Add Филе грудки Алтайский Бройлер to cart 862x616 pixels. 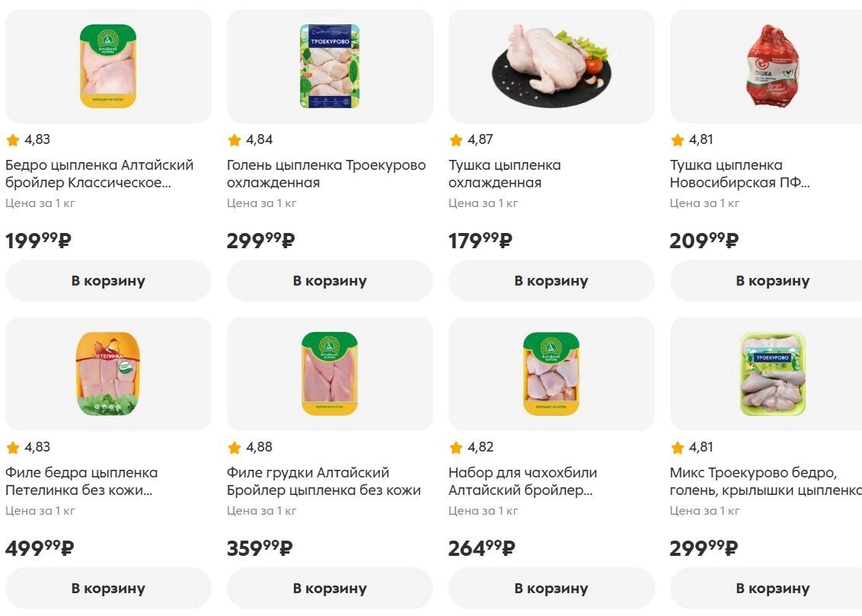330,588
